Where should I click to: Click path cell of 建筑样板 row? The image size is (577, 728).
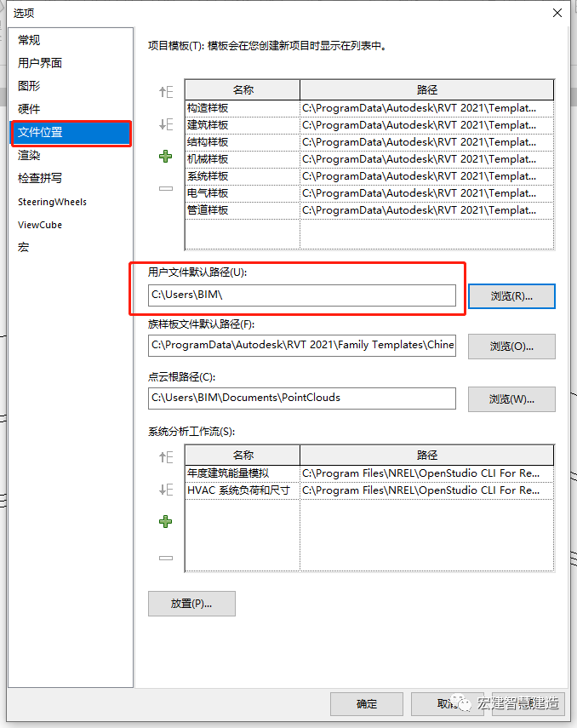coord(427,125)
